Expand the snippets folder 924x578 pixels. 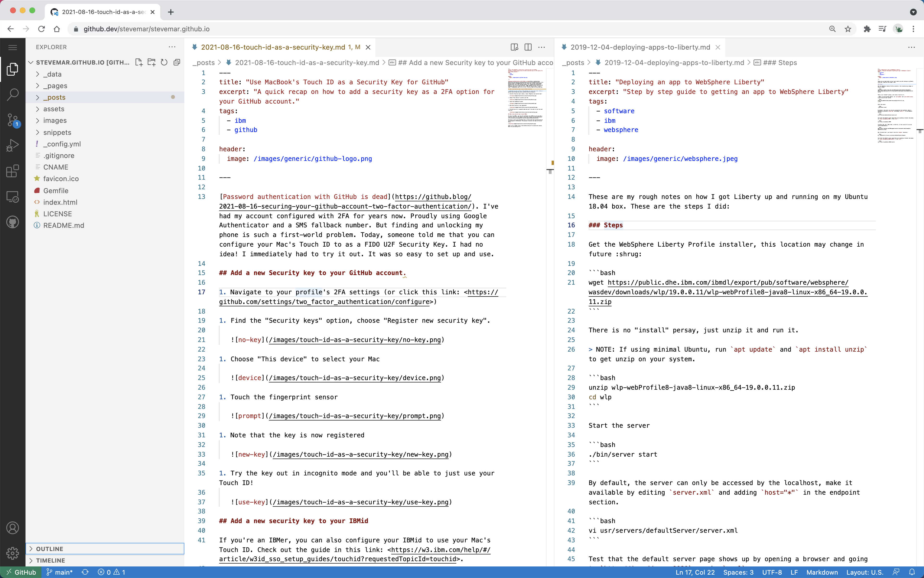pyautogui.click(x=105, y=132)
